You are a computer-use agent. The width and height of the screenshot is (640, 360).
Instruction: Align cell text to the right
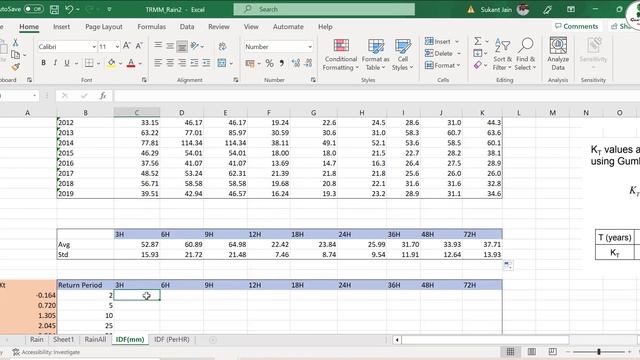tap(182, 63)
